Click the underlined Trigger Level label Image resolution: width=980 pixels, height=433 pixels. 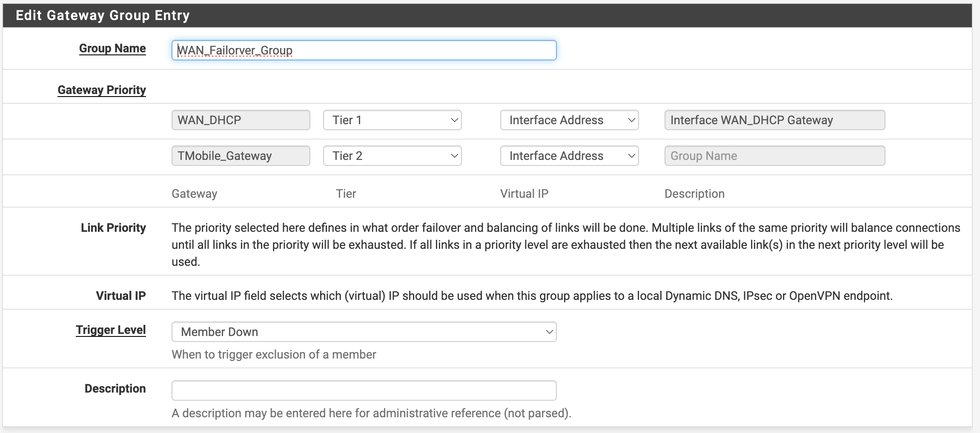111,330
